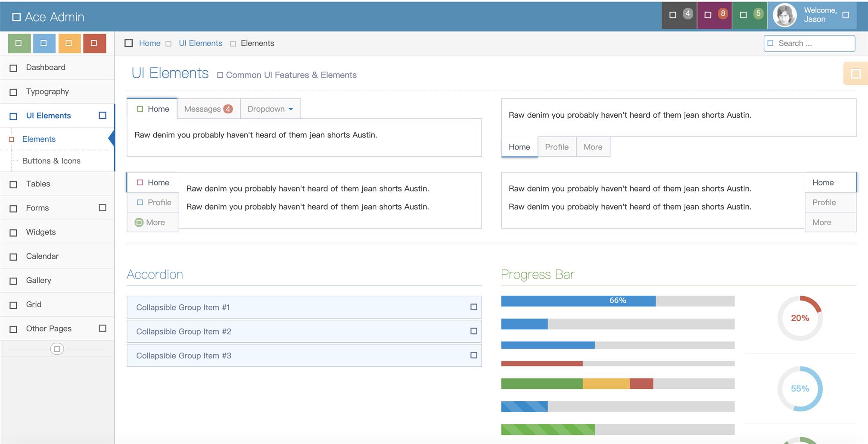Switch to Messages tab with badge 4

(208, 109)
